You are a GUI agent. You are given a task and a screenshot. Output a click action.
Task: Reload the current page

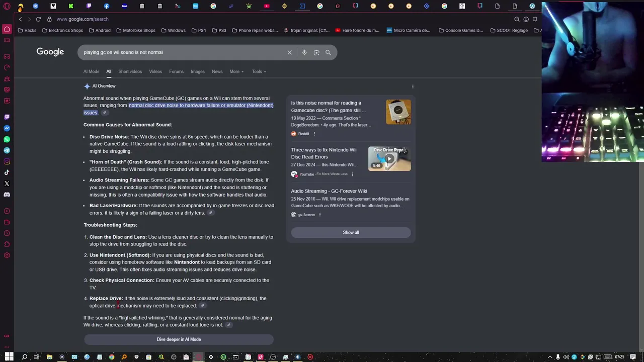38,19
